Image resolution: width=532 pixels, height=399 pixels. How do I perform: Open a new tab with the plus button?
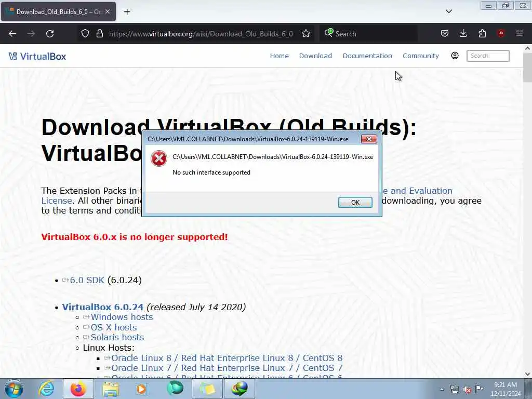[127, 12]
